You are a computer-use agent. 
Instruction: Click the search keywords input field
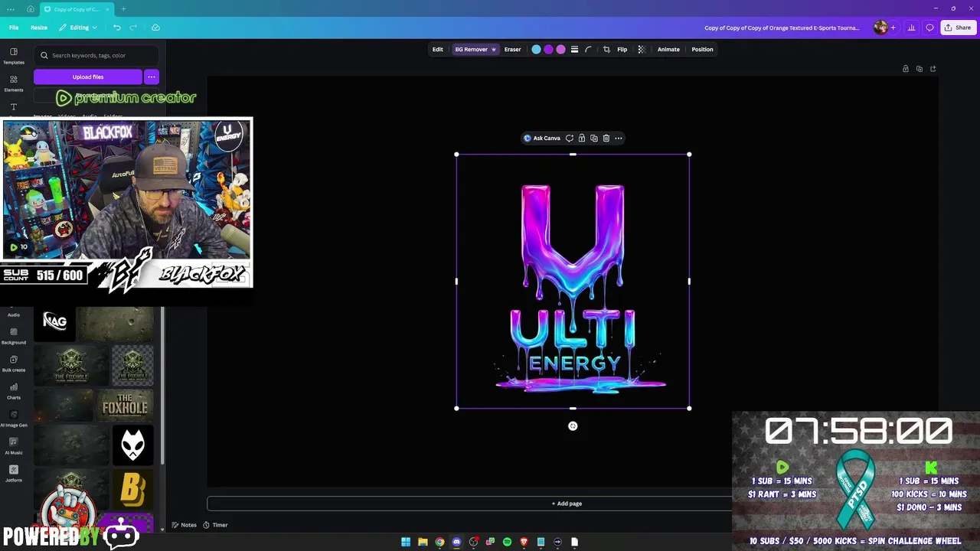[96, 55]
